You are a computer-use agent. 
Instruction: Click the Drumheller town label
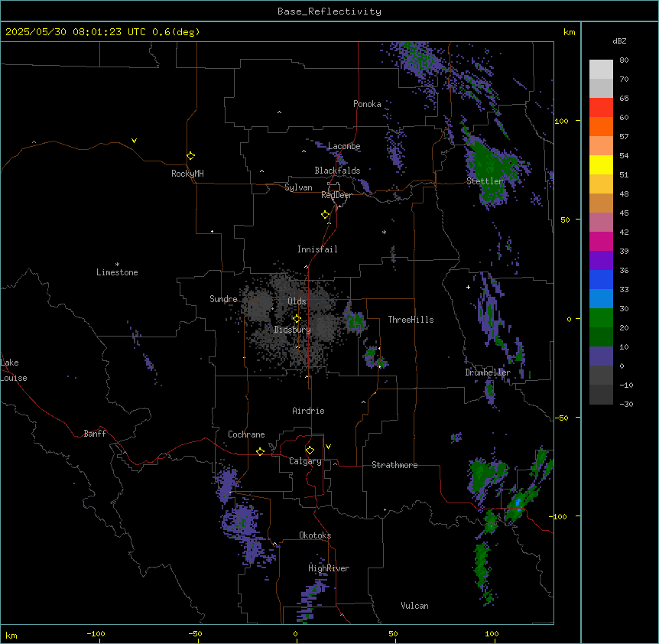(488, 372)
